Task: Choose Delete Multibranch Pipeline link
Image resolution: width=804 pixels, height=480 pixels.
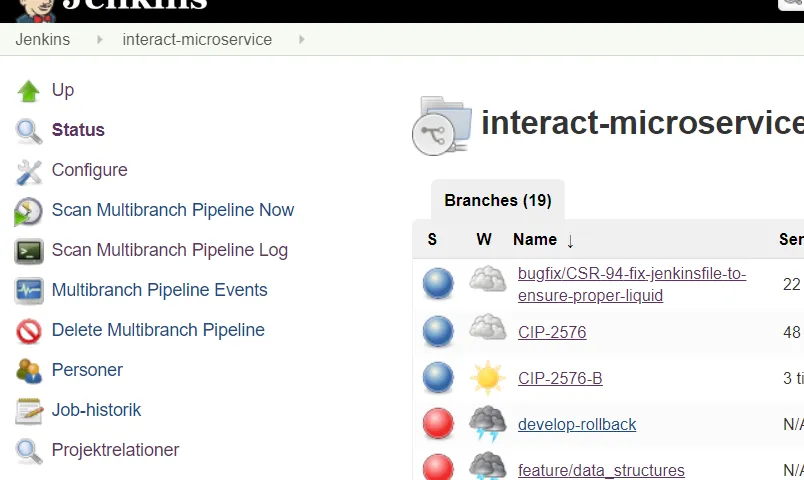Action: tap(158, 330)
